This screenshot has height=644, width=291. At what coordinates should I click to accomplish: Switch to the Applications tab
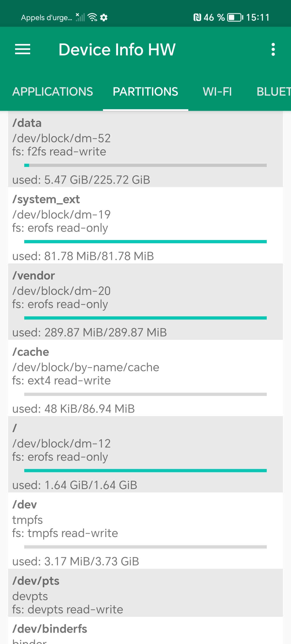[x=53, y=92]
